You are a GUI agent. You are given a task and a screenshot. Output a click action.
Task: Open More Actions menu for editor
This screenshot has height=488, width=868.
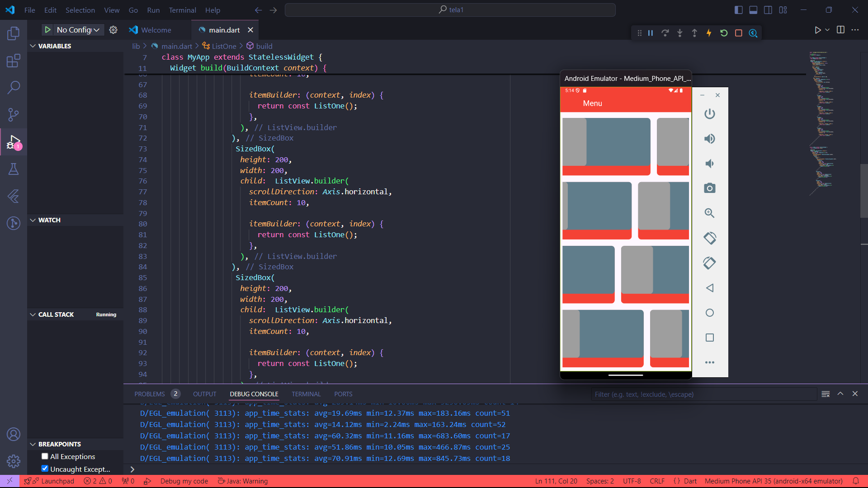click(x=855, y=30)
